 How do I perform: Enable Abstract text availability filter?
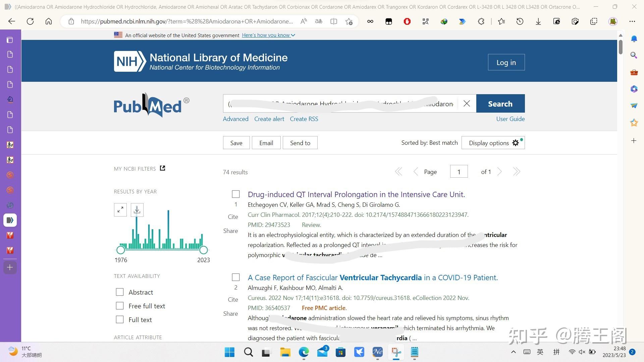pyautogui.click(x=120, y=292)
